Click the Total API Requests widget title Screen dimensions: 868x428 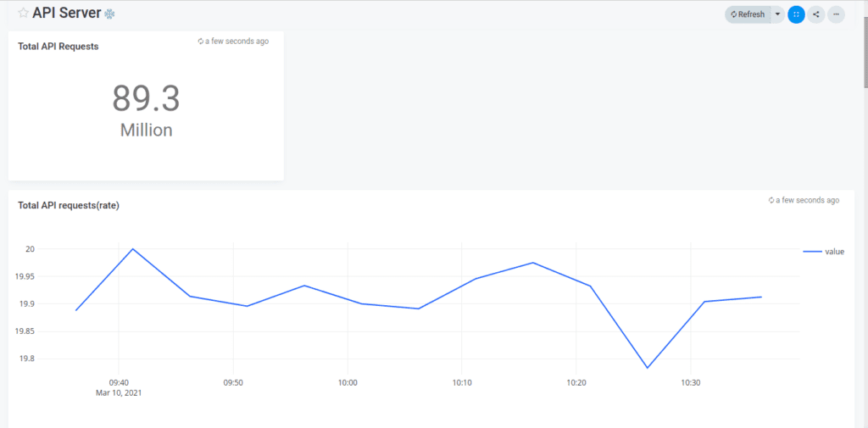coord(58,47)
